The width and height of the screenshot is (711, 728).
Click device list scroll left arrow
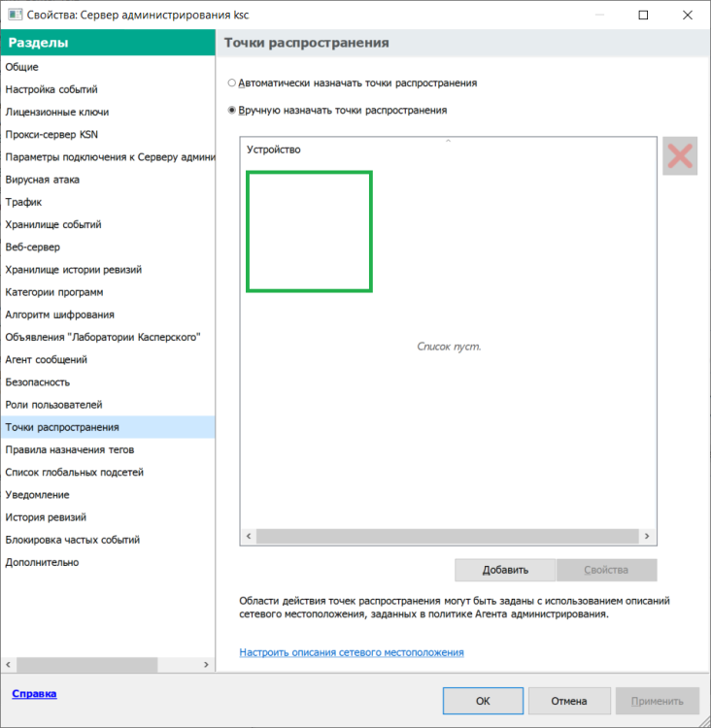click(249, 536)
